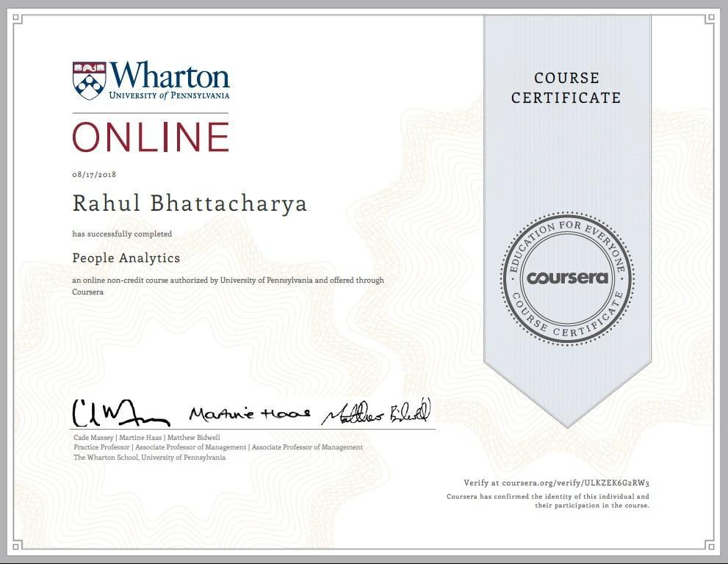Click 'The Wharton School, University of Pennsylvania'
728x564 pixels.
[x=150, y=458]
